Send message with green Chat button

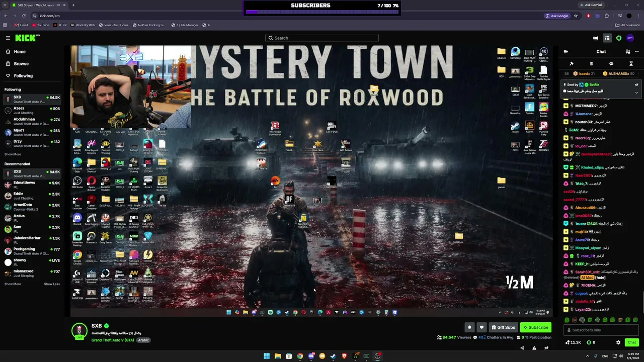tap(632, 342)
